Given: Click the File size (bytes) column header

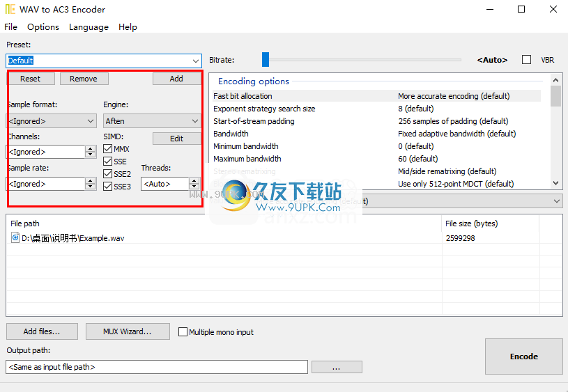Looking at the screenshot, I should [491, 224].
